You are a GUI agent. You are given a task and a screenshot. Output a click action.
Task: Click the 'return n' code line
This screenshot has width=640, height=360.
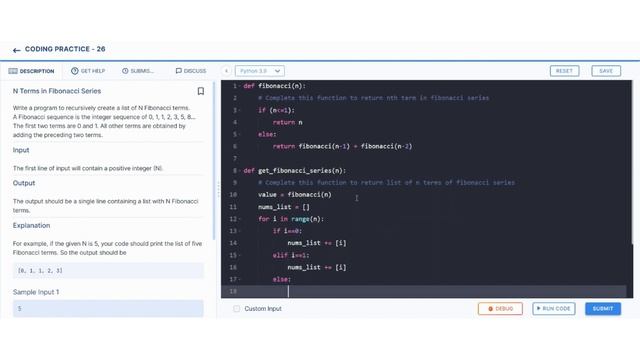(x=287, y=122)
